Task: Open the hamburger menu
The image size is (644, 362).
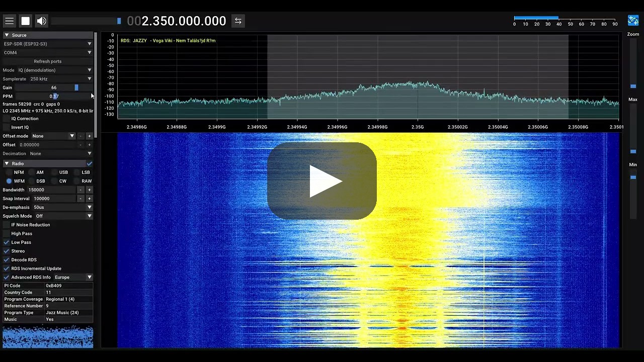Action: tap(9, 21)
